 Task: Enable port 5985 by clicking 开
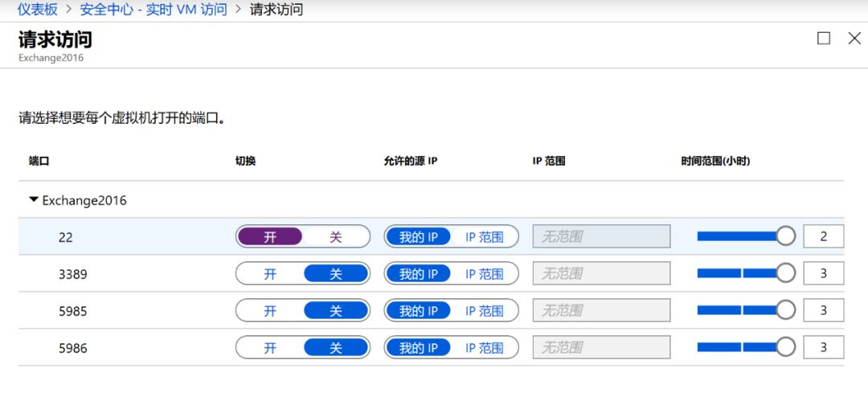point(270,311)
